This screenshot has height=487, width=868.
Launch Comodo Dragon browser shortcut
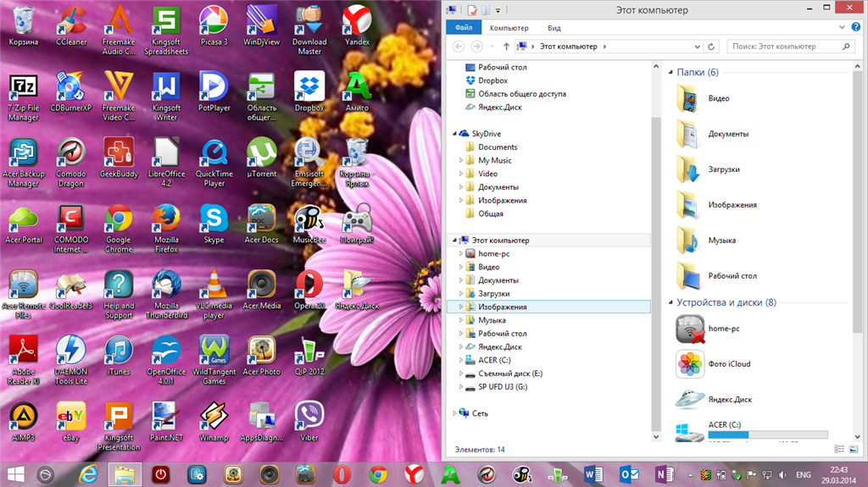point(71,162)
